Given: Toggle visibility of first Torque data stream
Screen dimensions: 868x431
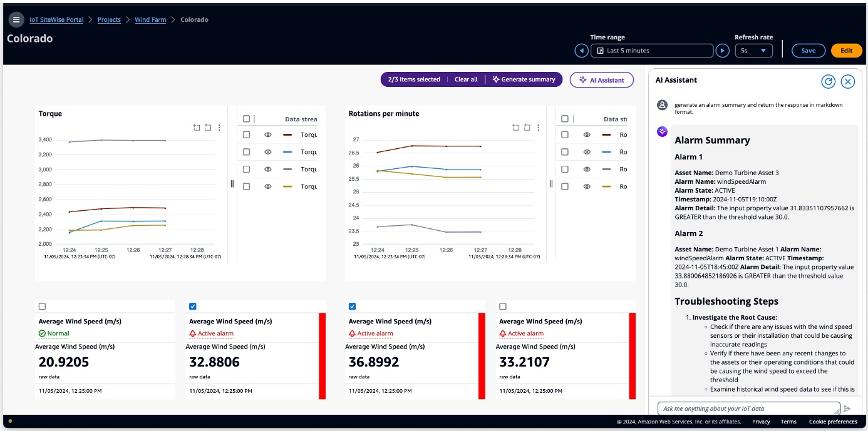Looking at the screenshot, I should pos(267,134).
